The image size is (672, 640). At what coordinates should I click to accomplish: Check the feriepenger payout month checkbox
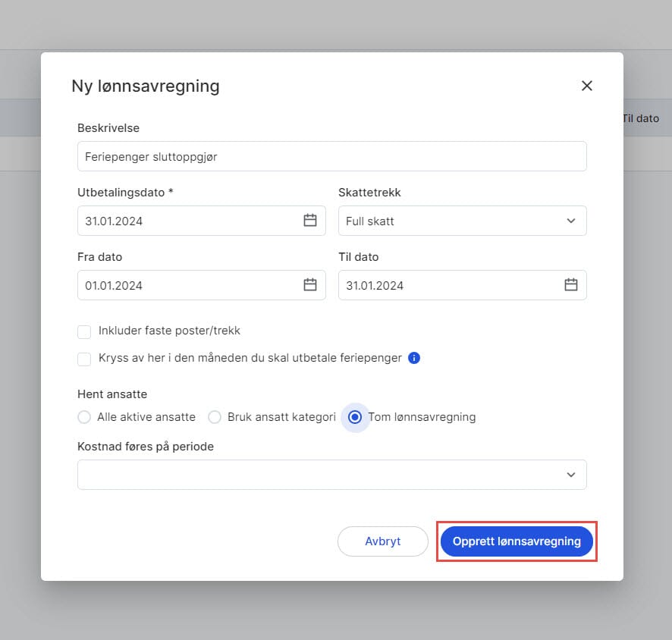84,359
